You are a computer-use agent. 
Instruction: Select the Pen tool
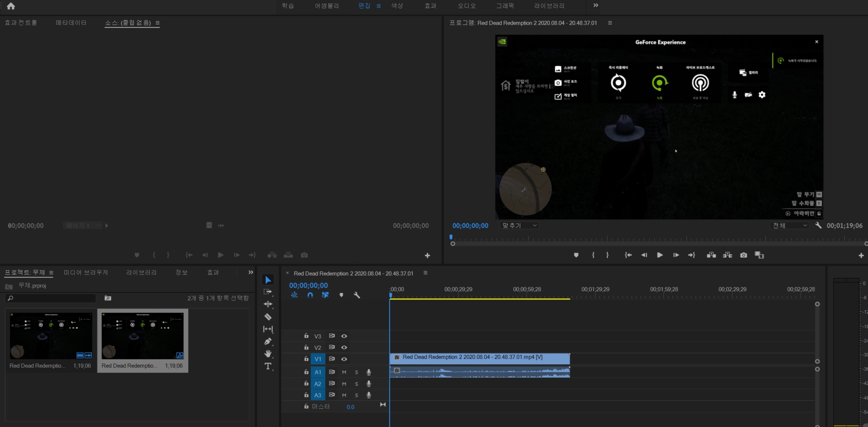pyautogui.click(x=268, y=342)
